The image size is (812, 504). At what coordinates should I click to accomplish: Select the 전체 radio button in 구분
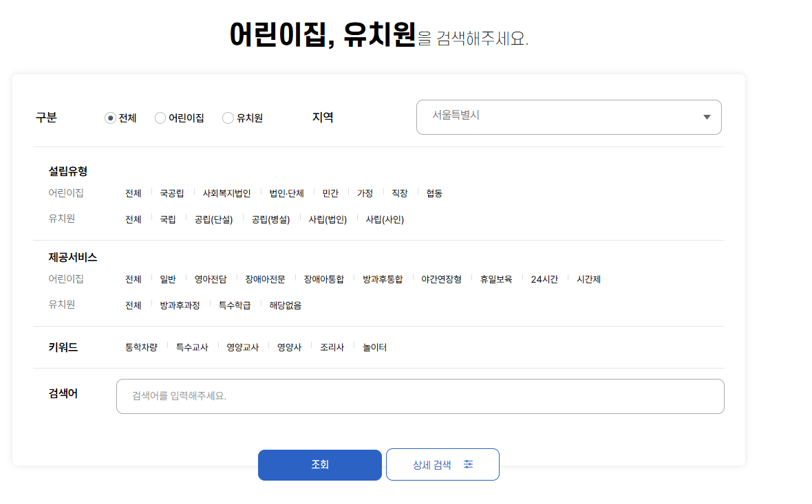click(110, 118)
